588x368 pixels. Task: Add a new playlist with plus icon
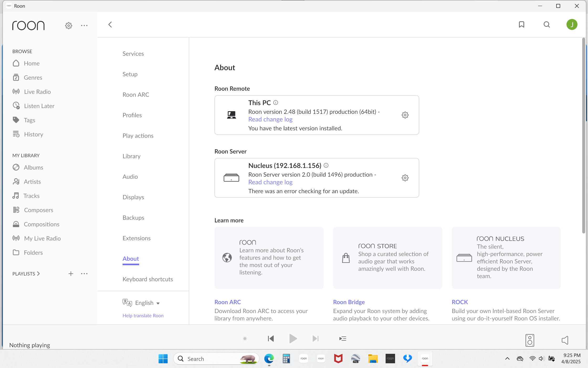(71, 274)
